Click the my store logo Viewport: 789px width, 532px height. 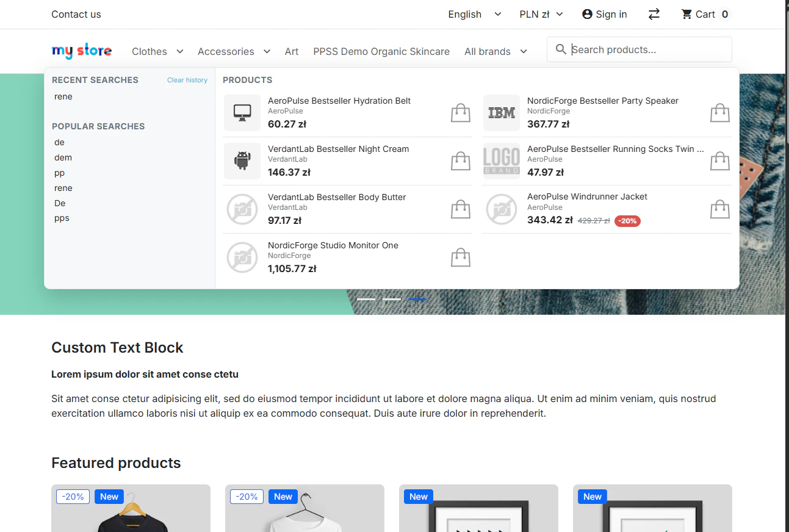(x=82, y=51)
